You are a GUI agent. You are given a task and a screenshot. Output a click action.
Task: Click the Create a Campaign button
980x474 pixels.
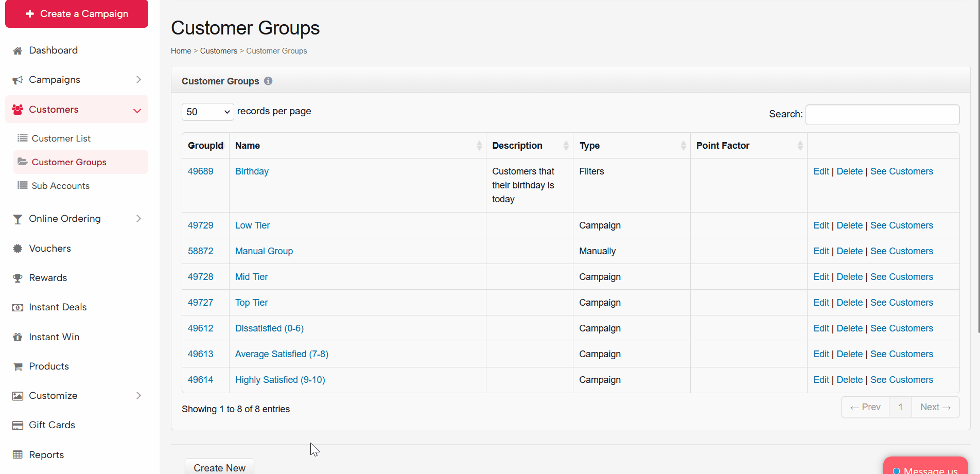click(x=77, y=13)
